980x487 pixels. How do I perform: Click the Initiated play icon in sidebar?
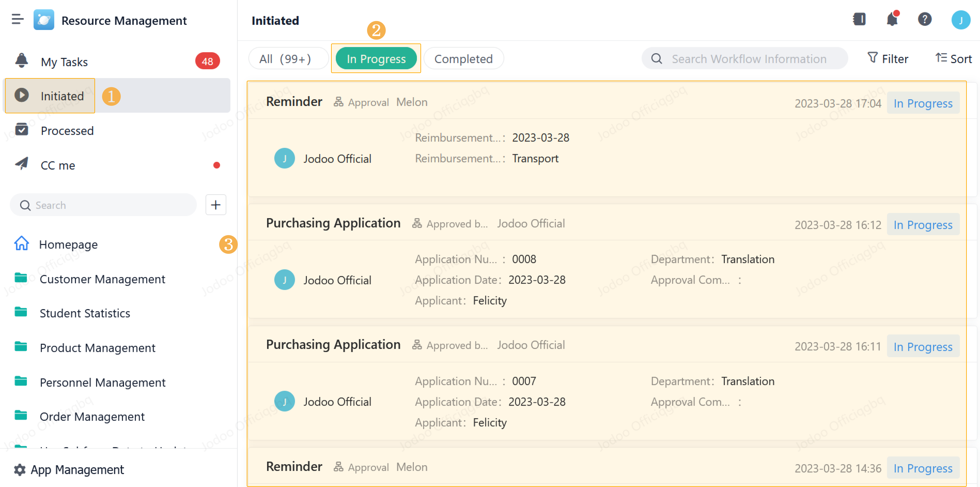pyautogui.click(x=22, y=95)
